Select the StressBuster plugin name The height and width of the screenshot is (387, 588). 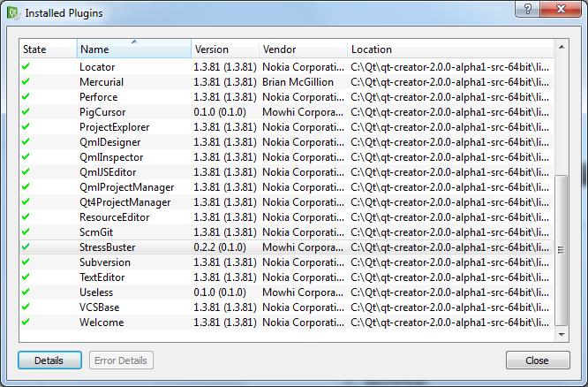tap(107, 247)
